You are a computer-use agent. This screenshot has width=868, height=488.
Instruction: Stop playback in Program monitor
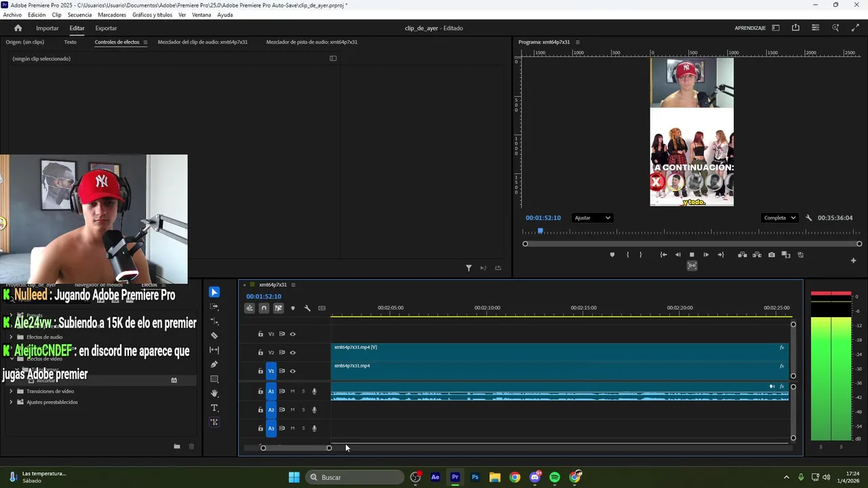click(692, 255)
